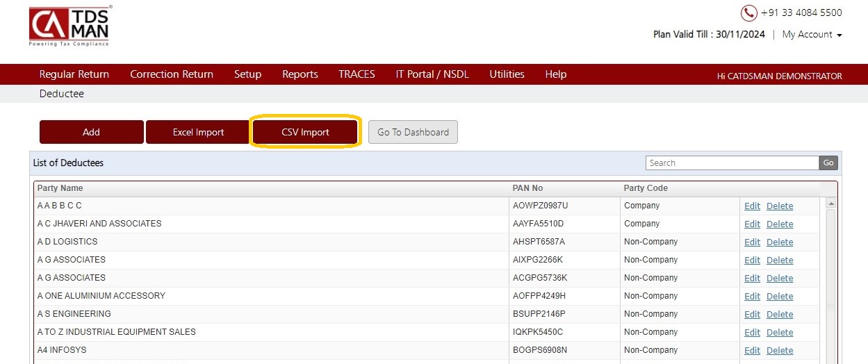Delete the A4 INFOSYS deductee
868x364 pixels.
click(x=780, y=351)
